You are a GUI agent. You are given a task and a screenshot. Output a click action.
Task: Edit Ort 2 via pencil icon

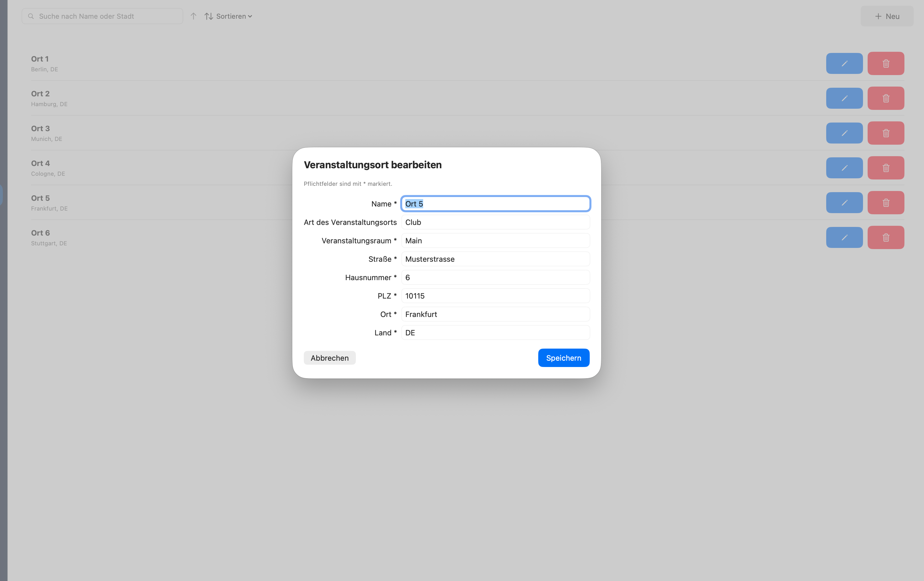click(844, 98)
